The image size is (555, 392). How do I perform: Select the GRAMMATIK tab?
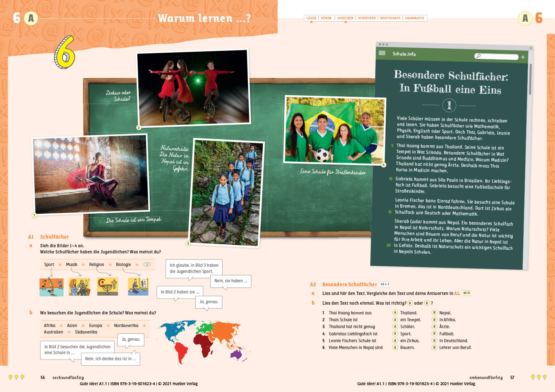pos(414,18)
